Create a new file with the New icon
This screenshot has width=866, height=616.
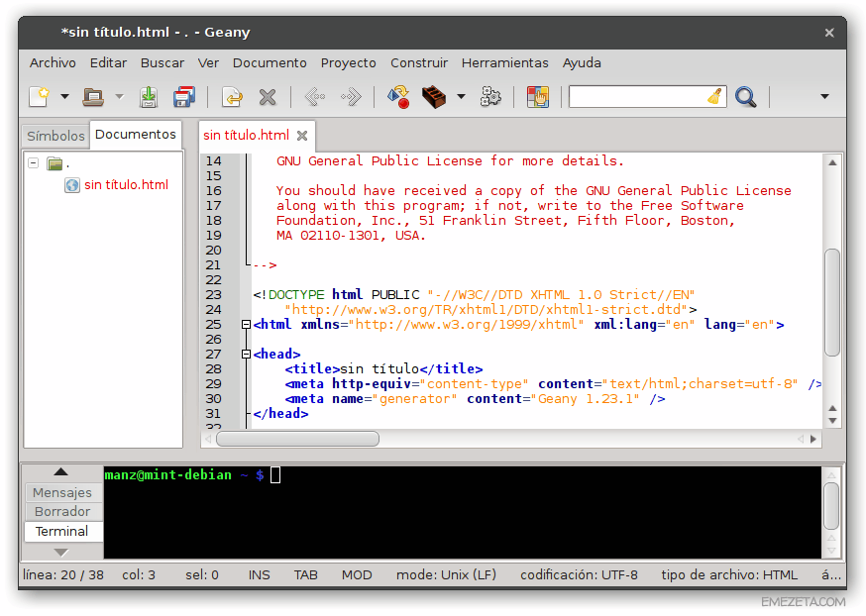pyautogui.click(x=40, y=97)
